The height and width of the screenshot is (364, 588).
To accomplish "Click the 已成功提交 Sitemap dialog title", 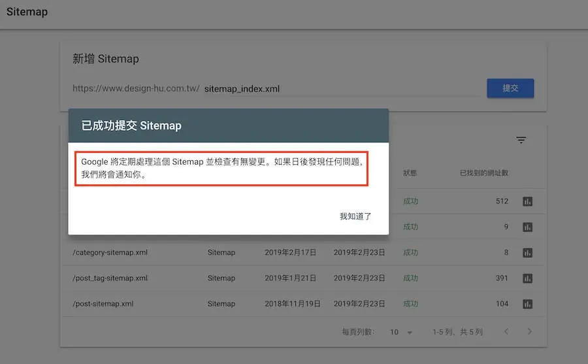I will pos(131,125).
